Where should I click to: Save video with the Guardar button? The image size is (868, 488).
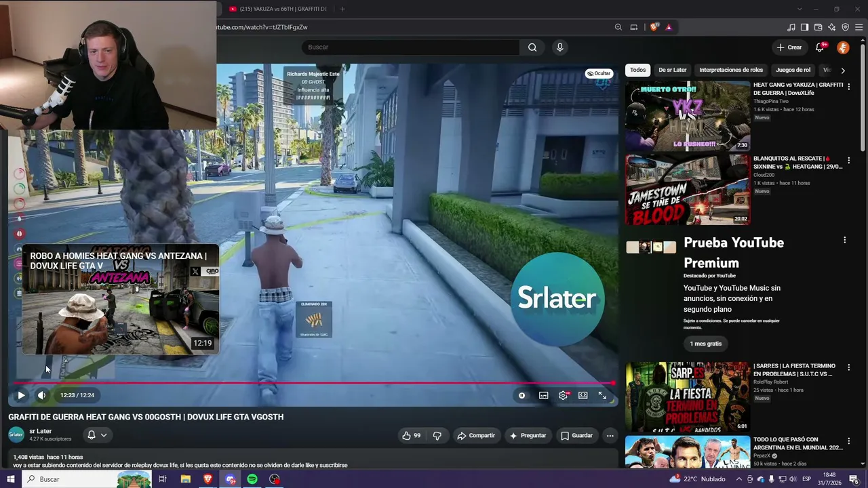click(x=576, y=436)
